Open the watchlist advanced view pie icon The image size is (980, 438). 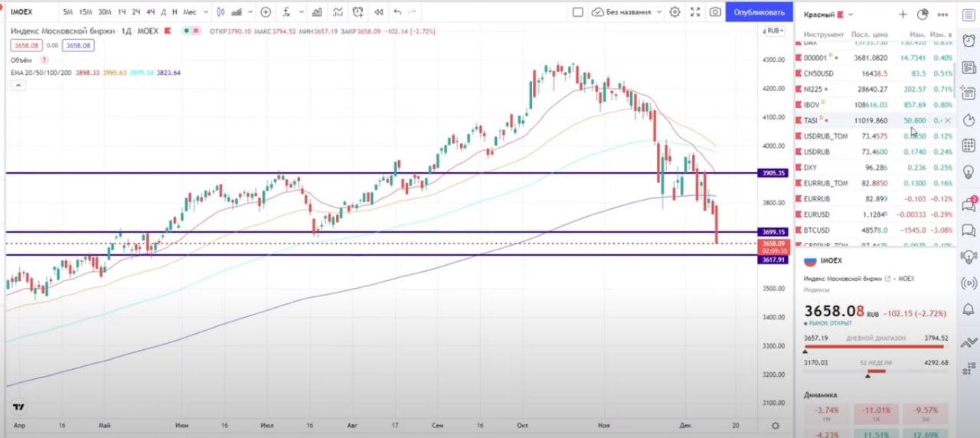(923, 15)
